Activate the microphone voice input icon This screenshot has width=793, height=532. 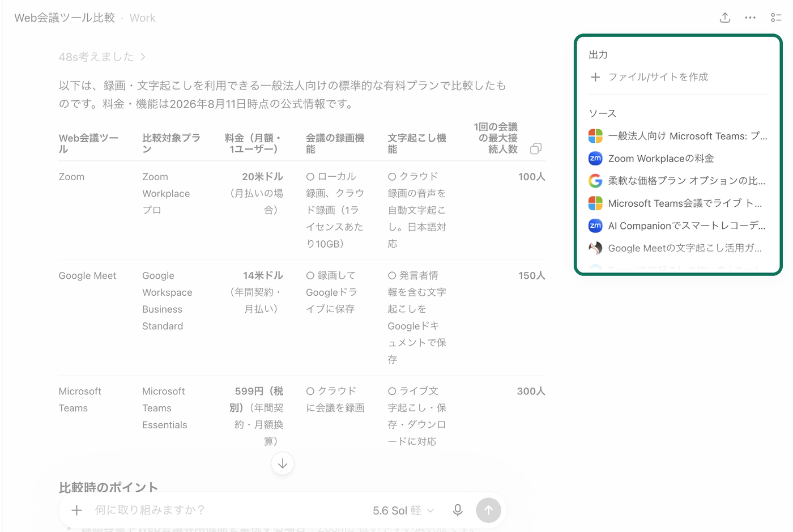pos(458,510)
